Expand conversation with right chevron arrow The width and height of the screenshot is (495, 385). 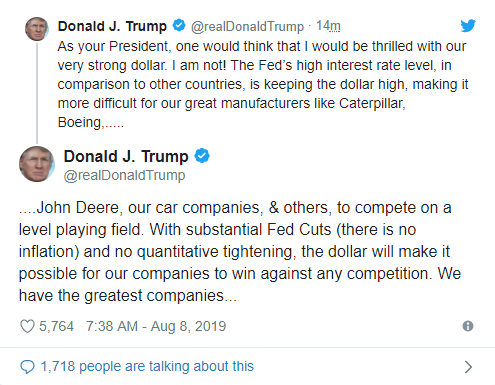click(468, 367)
